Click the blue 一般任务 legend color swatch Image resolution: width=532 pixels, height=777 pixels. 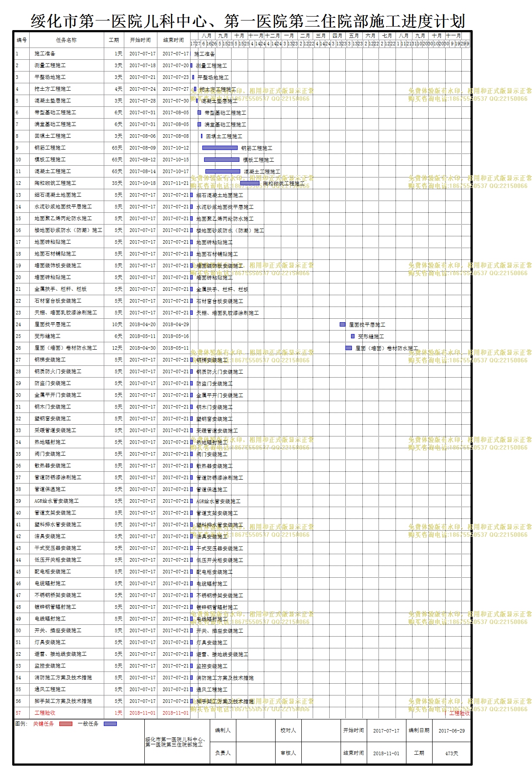click(x=110, y=724)
